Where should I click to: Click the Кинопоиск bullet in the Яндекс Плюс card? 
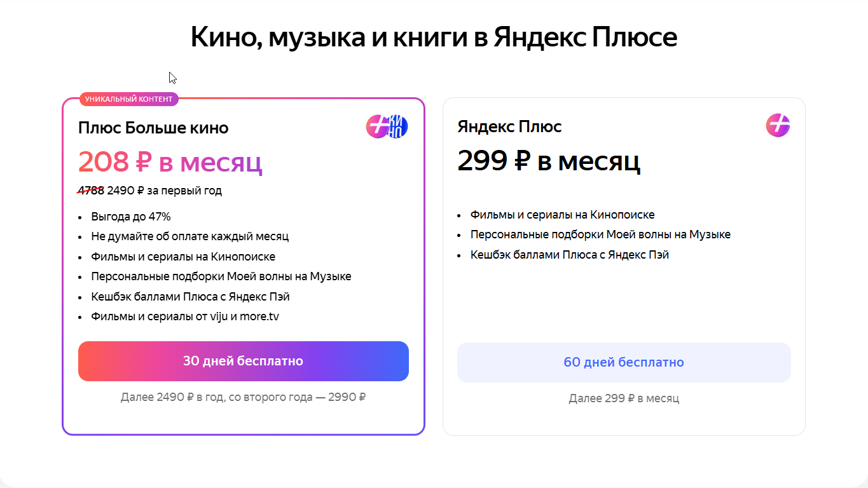(x=562, y=215)
